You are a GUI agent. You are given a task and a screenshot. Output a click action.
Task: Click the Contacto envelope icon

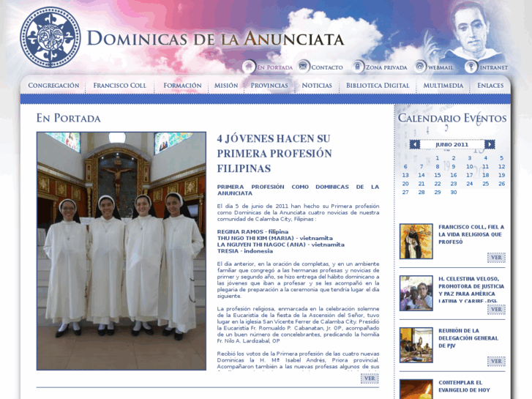tap(303, 67)
